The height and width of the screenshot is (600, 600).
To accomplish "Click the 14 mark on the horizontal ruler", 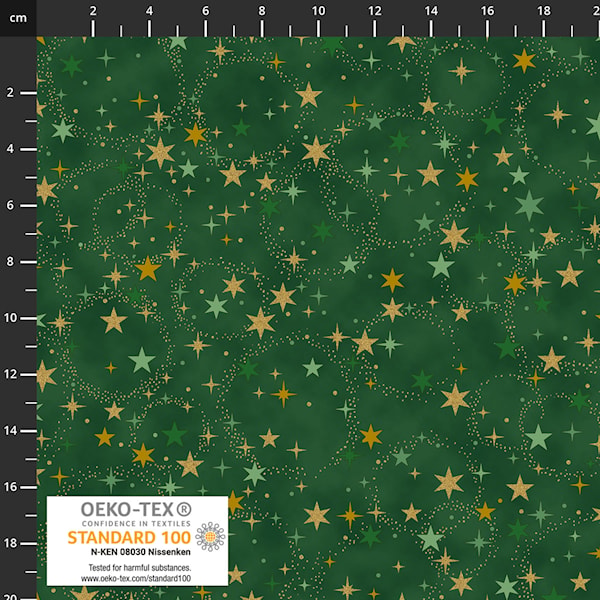I will (x=431, y=11).
